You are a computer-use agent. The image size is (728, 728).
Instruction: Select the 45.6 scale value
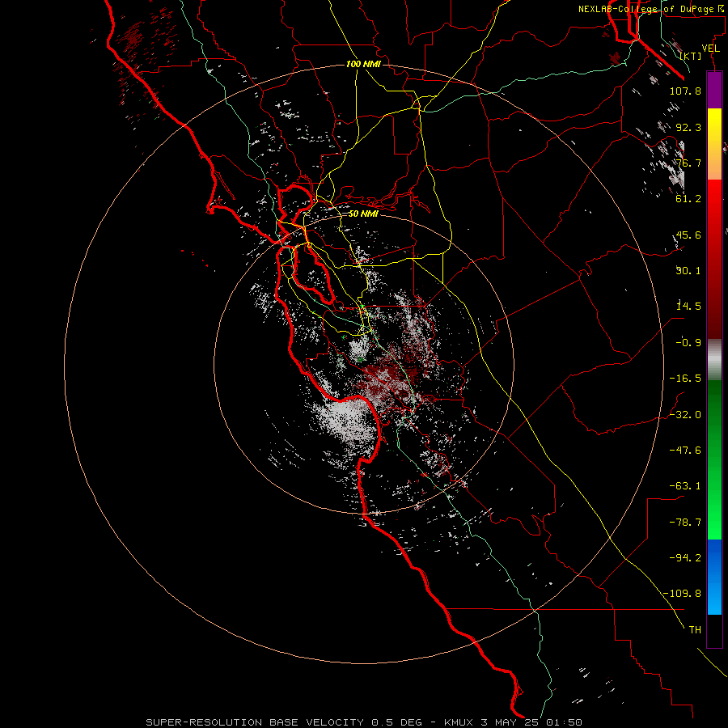[x=688, y=235]
